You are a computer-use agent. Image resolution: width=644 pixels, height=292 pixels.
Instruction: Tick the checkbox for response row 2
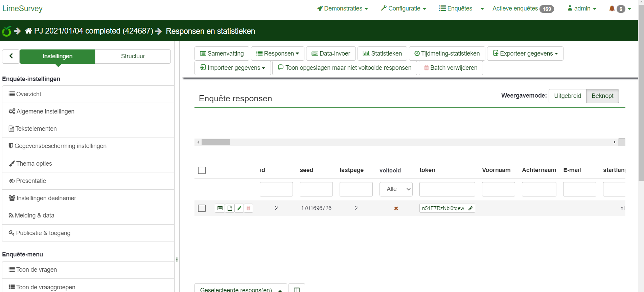(x=202, y=208)
